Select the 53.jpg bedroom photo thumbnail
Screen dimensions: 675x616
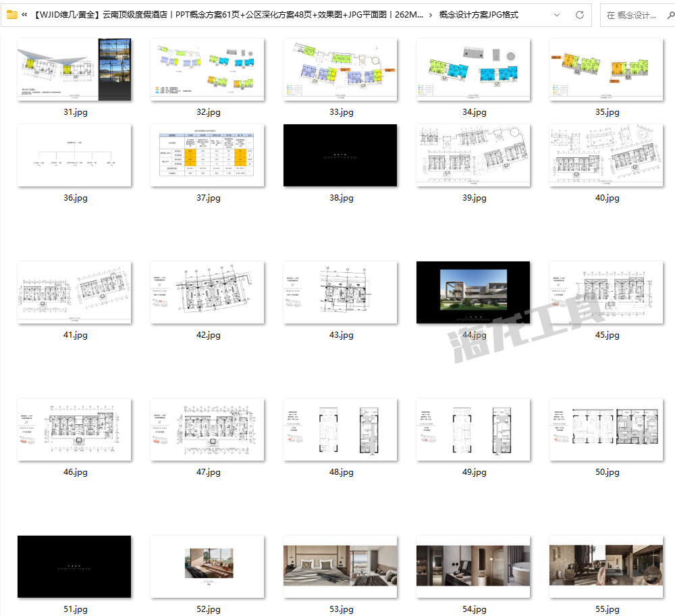tap(341, 567)
